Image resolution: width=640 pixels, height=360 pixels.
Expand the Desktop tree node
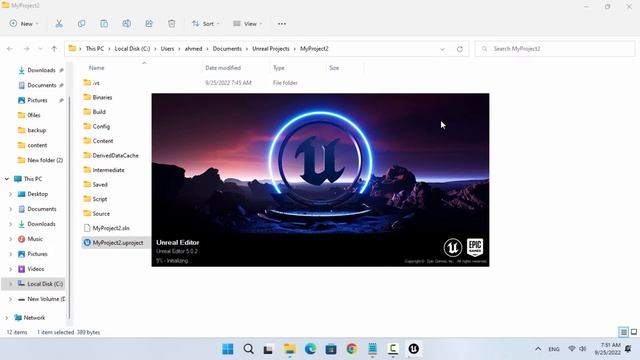[11, 194]
